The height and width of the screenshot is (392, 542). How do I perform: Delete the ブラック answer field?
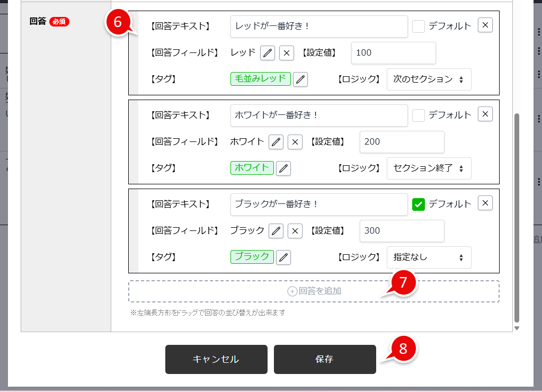pos(295,230)
